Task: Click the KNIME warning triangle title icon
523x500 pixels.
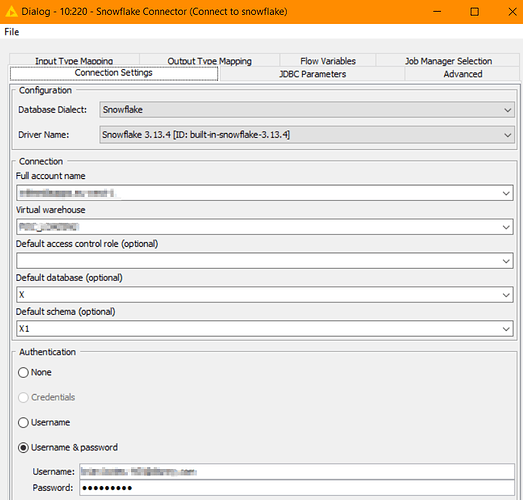Action: coord(11,12)
